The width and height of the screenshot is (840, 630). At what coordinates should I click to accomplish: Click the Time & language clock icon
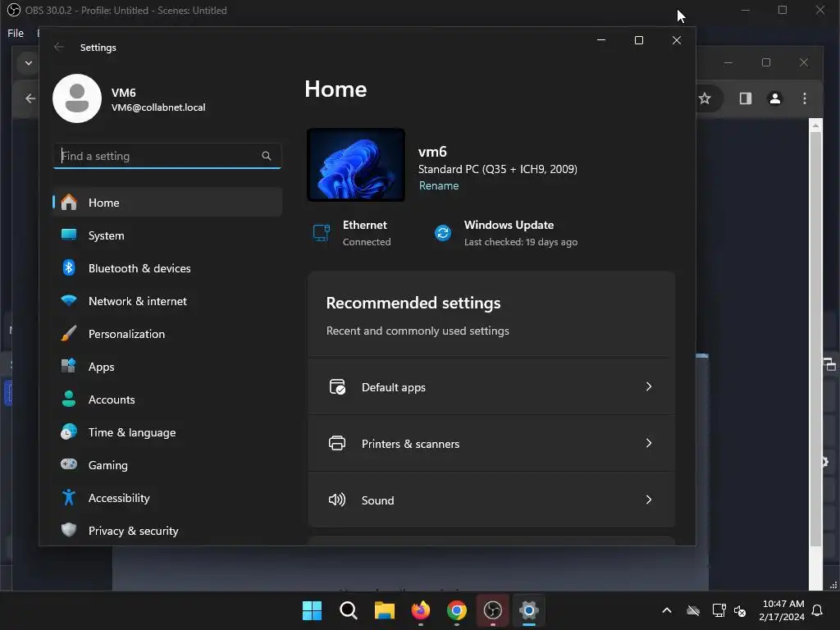coord(69,431)
